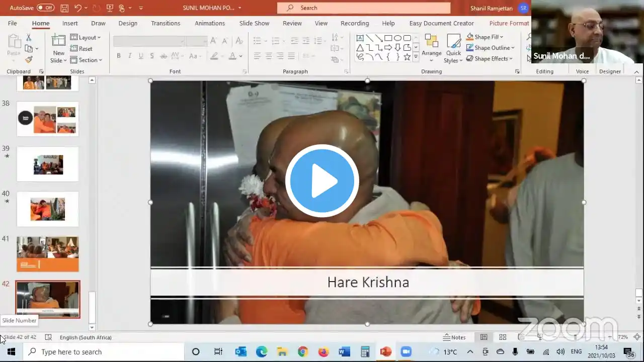Toggle strikethrough formatting

164,56
